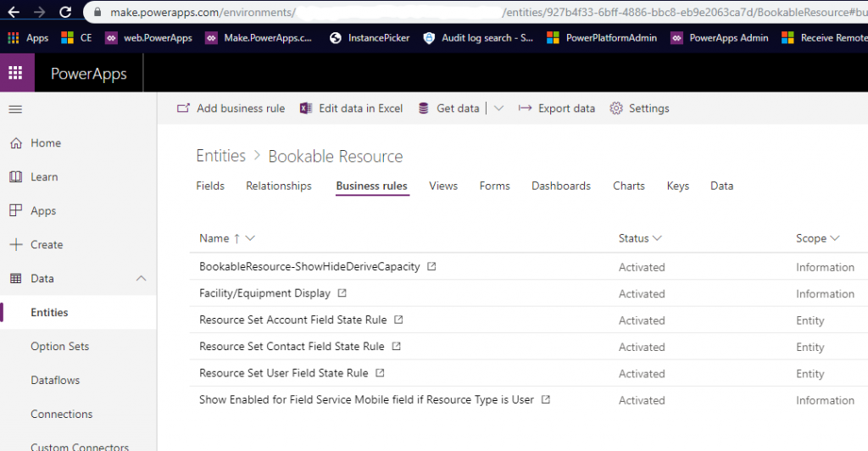Viewport: 868px width, 451px height.
Task: Open the BookableResource-ShowHideDeriveCapacity rule
Action: coord(309,266)
